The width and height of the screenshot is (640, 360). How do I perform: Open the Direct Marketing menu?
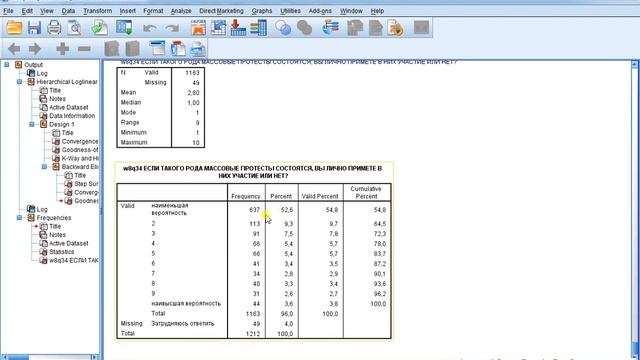pos(221,11)
